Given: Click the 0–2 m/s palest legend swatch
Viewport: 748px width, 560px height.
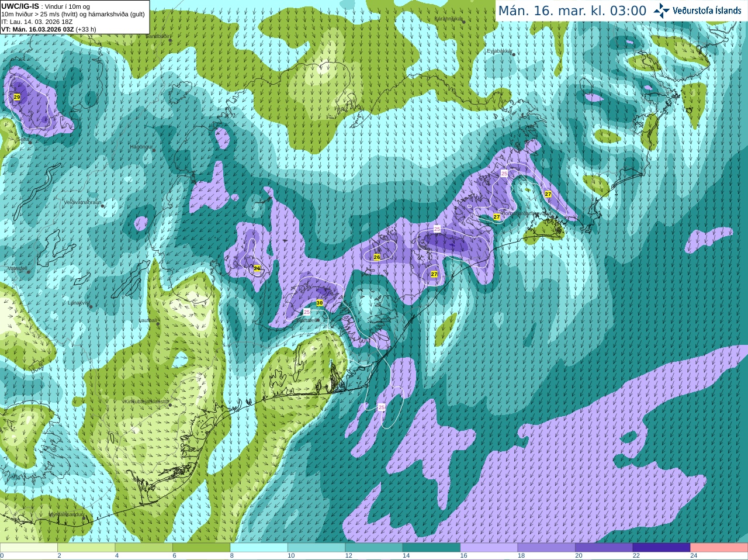Looking at the screenshot, I should click(29, 548).
